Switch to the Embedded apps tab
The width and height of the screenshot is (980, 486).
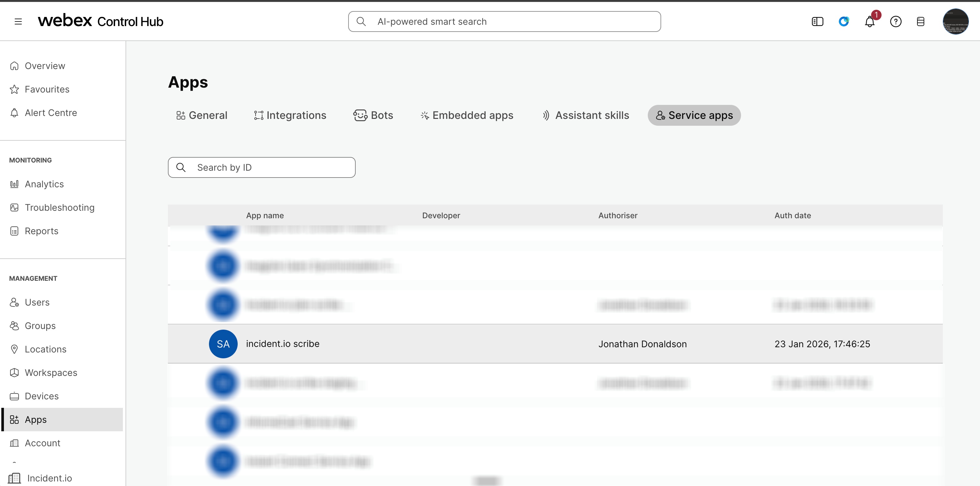(x=467, y=115)
